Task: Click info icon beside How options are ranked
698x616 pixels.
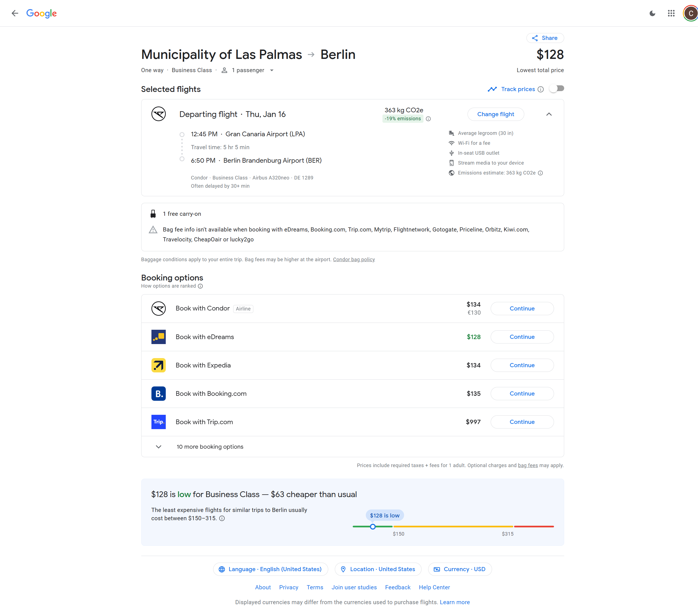Action: pyautogui.click(x=200, y=286)
